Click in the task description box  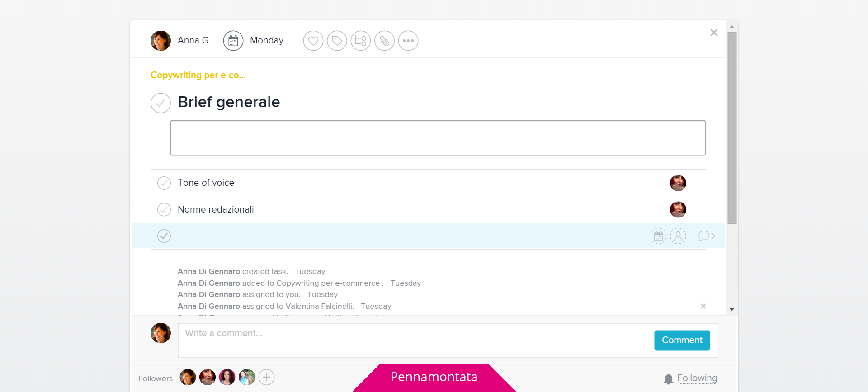pyautogui.click(x=438, y=138)
